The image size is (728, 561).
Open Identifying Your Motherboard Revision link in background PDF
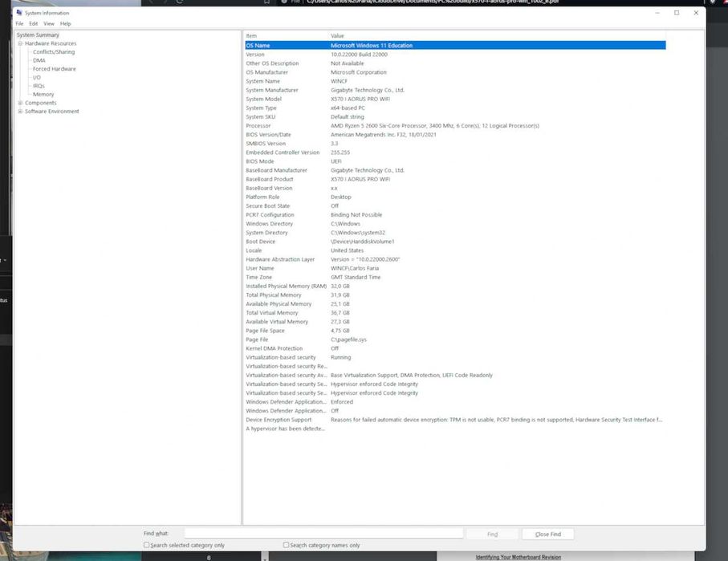coord(519,557)
